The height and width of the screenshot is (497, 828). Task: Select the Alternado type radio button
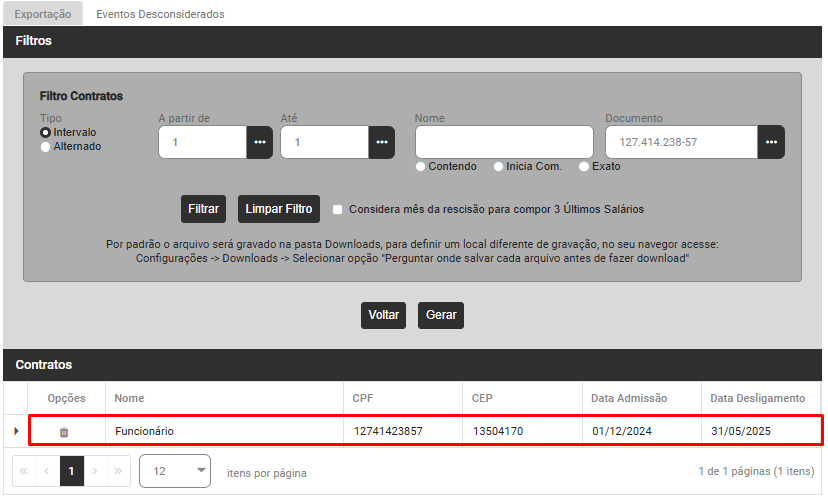pos(45,147)
